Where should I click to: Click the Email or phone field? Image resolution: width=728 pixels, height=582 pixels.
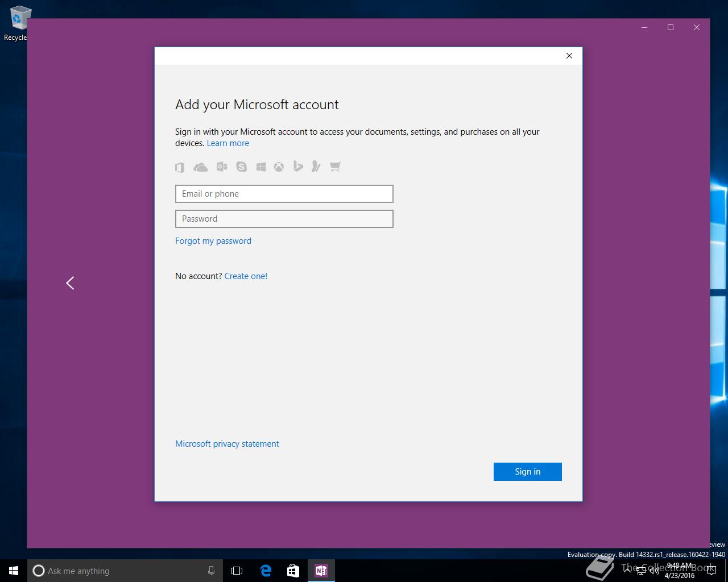click(x=284, y=194)
